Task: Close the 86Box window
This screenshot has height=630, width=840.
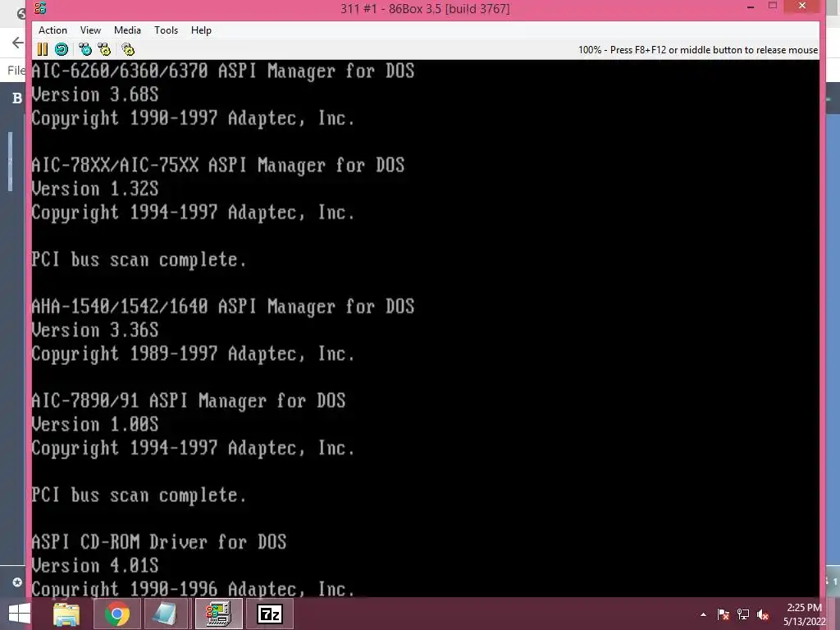Action: [802, 6]
